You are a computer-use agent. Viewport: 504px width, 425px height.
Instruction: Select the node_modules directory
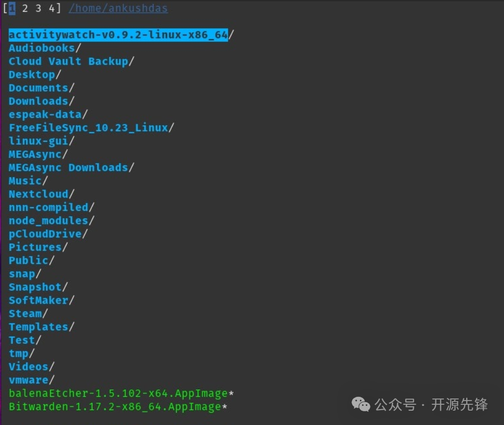point(52,220)
